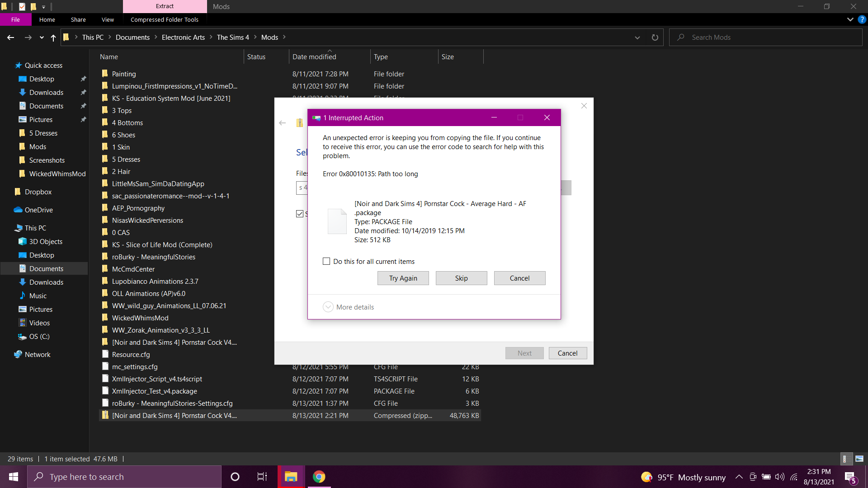Select the XmlInjector_Script_v4.ts4script file
This screenshot has height=488, width=868.
157,379
